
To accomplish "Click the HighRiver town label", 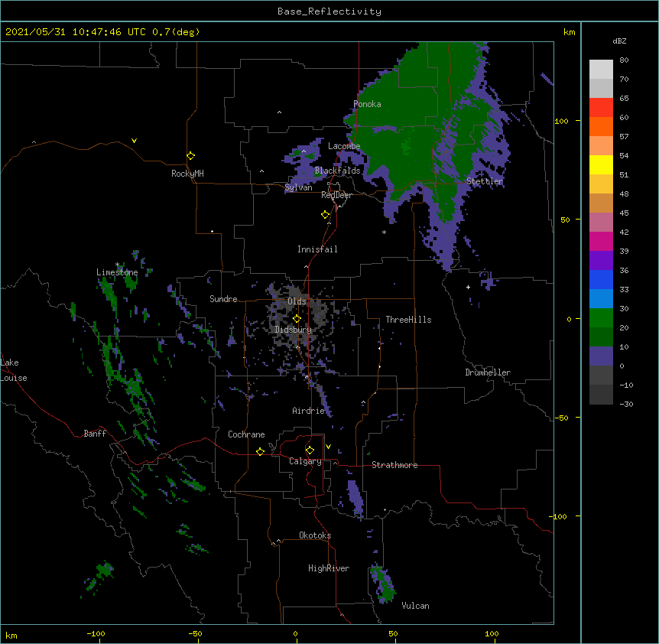I will click(x=329, y=568).
